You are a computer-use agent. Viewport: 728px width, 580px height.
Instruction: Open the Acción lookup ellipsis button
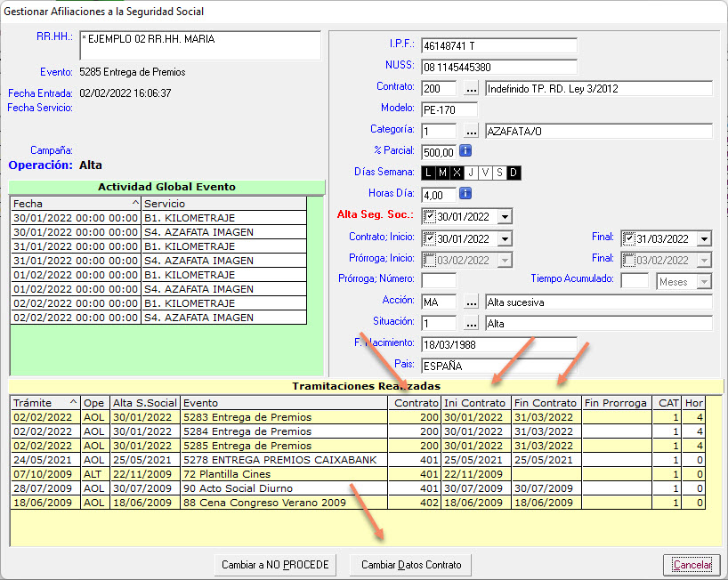(x=472, y=302)
